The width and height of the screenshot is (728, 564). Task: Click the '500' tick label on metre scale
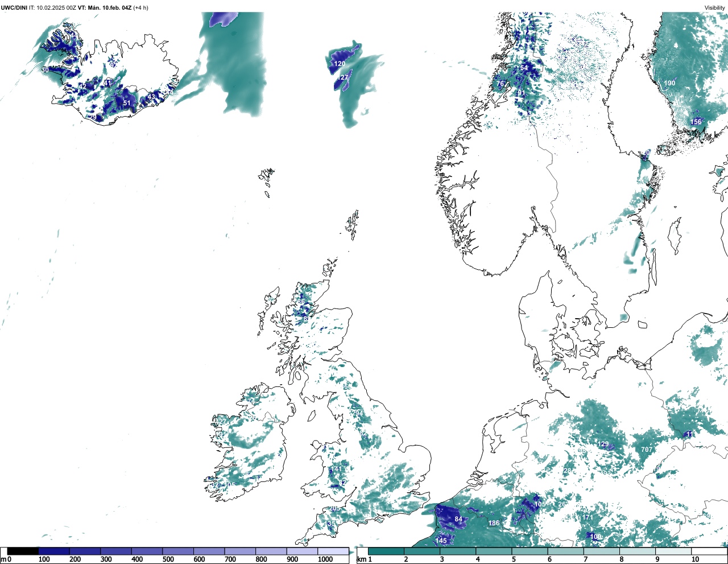[168, 559]
